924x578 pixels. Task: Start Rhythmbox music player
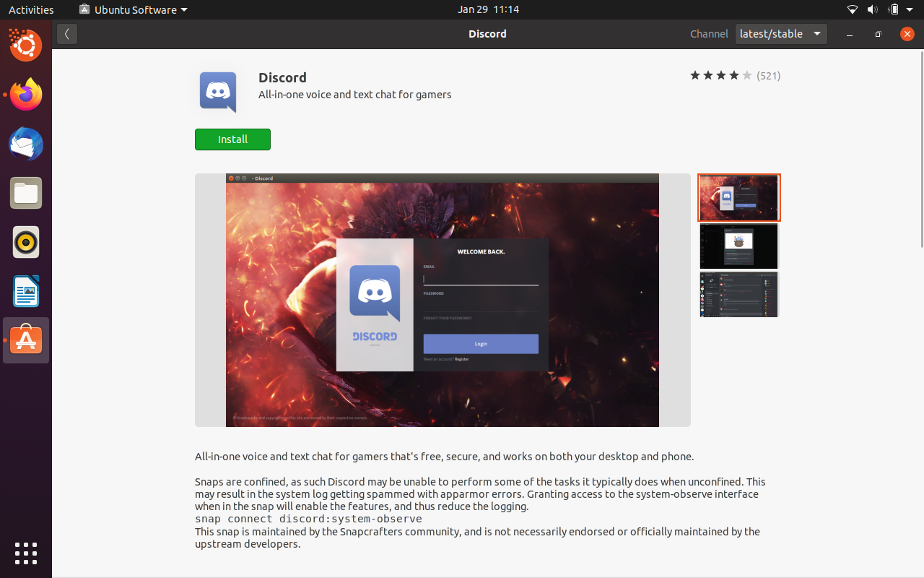(x=25, y=242)
